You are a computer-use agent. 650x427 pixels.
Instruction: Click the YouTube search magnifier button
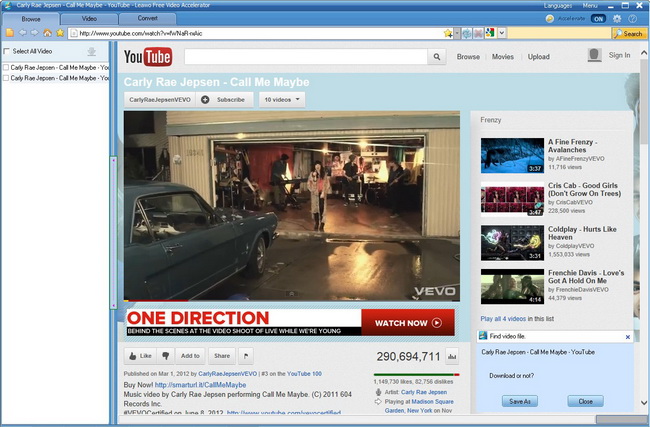tap(437, 57)
